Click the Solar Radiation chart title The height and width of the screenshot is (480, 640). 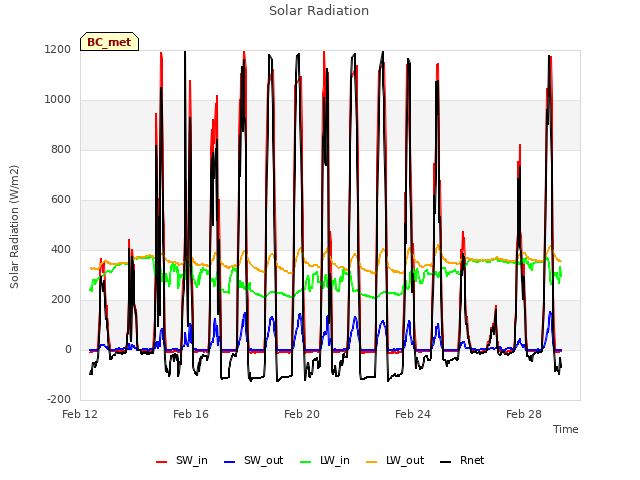tap(319, 11)
